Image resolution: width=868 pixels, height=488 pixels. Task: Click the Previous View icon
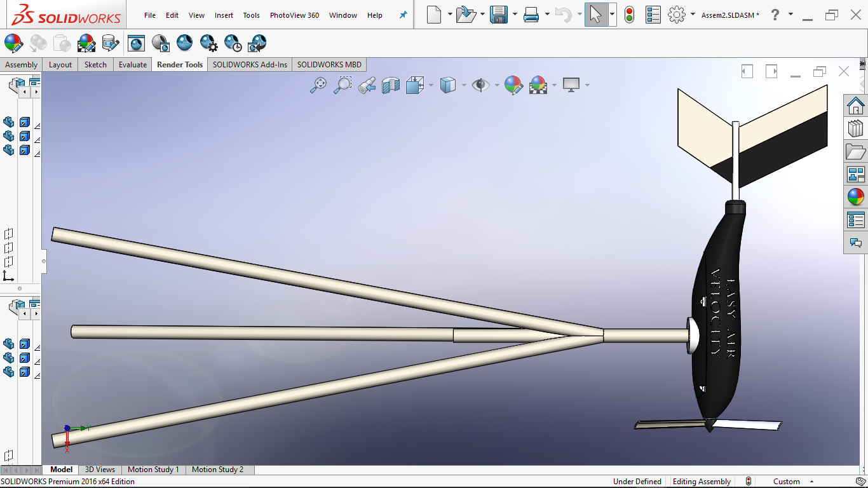coord(367,85)
